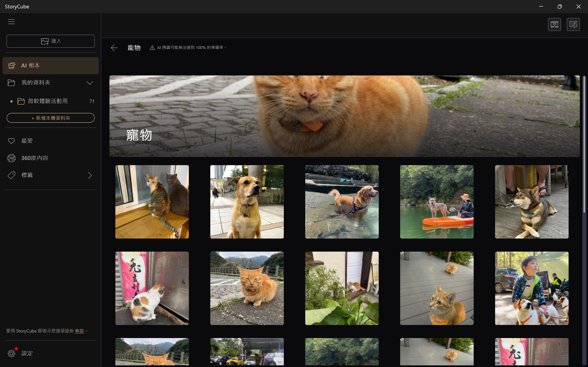Click the 寵物 orange cat banner image
This screenshot has width=588, height=367.
coord(344,116)
